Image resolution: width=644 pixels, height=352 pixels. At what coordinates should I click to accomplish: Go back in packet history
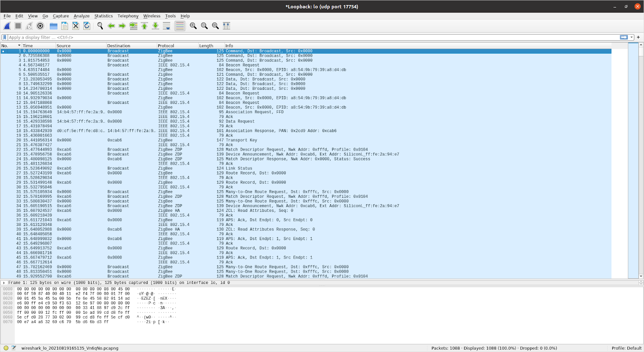click(111, 26)
